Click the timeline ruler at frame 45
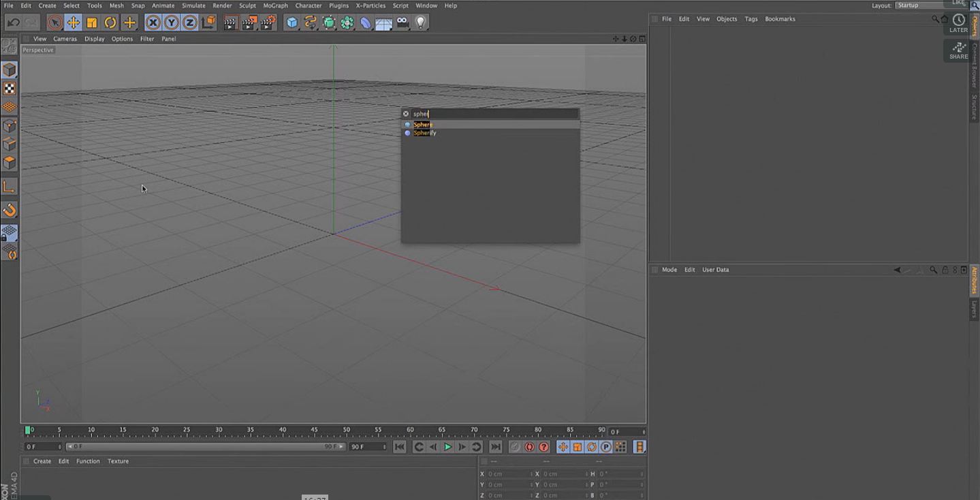The width and height of the screenshot is (980, 500). [314, 431]
